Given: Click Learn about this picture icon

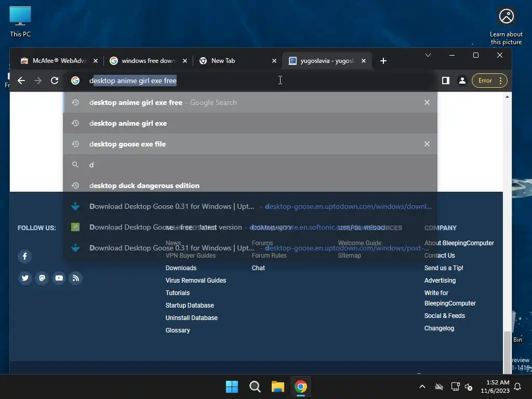Looking at the screenshot, I should pos(506,26).
